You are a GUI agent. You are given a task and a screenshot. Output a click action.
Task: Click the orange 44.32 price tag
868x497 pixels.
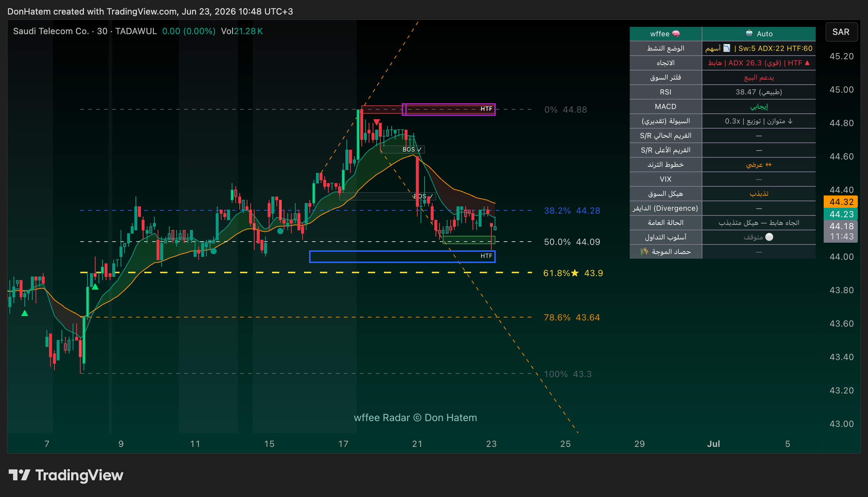[841, 202]
